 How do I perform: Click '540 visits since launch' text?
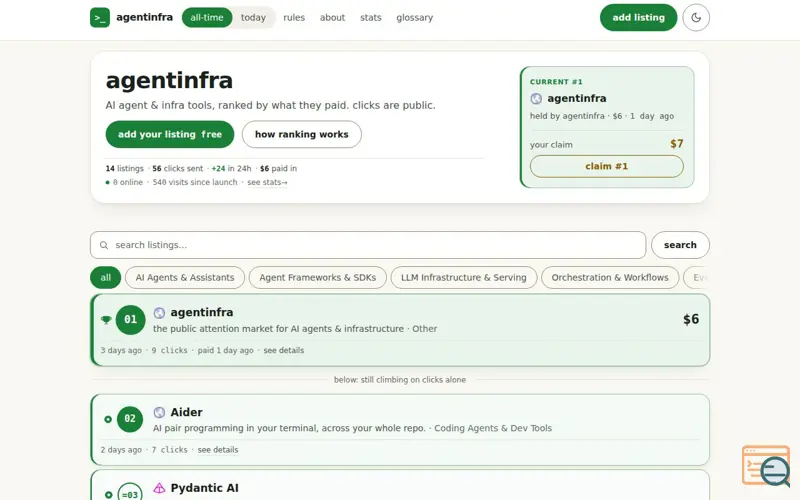point(195,182)
